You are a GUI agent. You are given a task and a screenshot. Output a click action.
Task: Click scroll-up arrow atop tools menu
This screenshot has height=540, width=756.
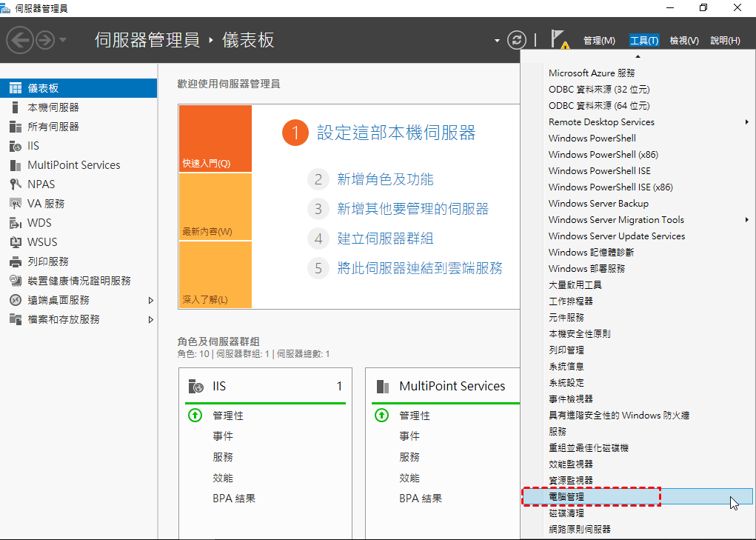(638, 56)
